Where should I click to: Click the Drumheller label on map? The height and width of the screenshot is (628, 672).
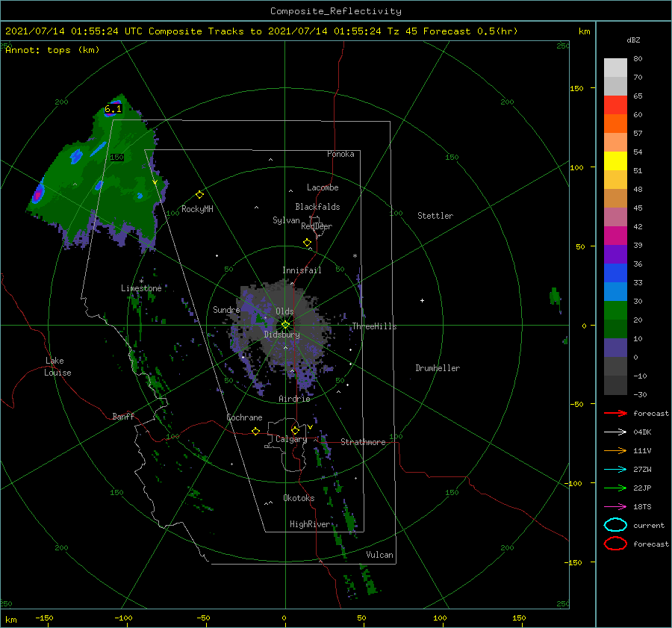pos(438,368)
